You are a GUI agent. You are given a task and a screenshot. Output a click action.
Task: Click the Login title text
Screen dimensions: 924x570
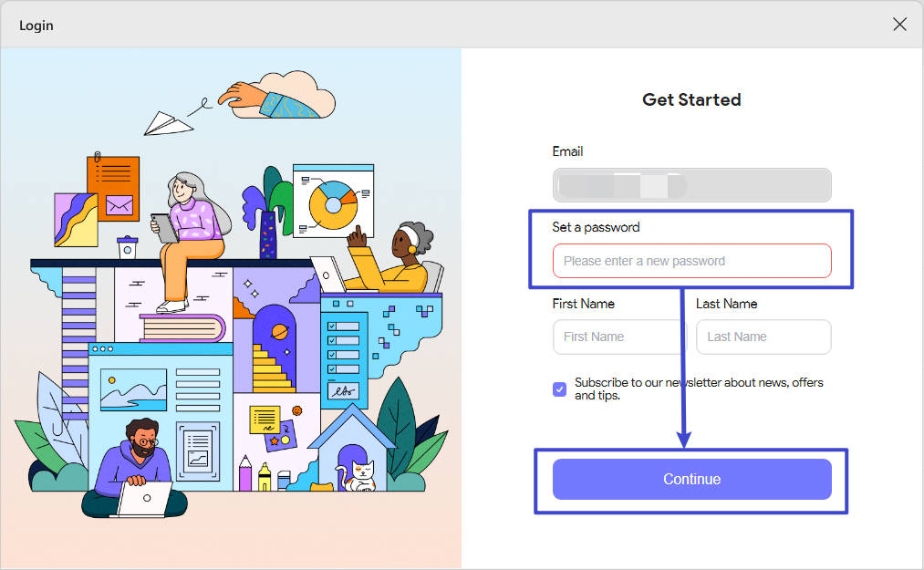(36, 26)
